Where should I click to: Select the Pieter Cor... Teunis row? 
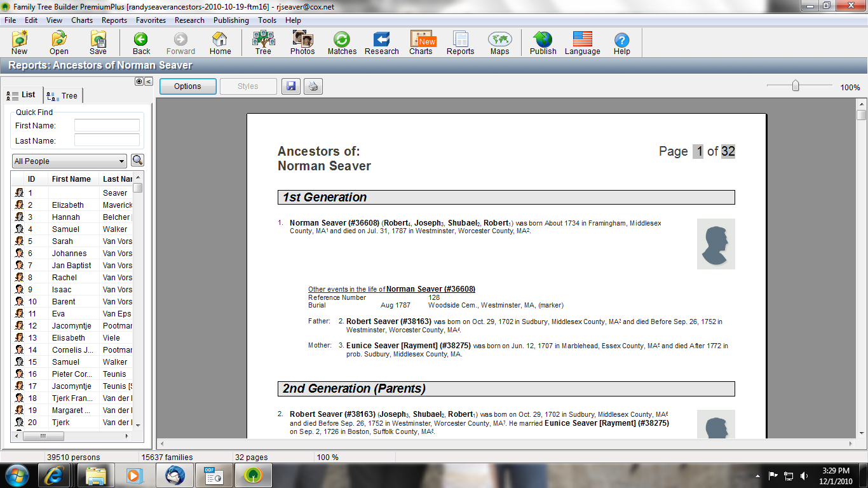73,374
